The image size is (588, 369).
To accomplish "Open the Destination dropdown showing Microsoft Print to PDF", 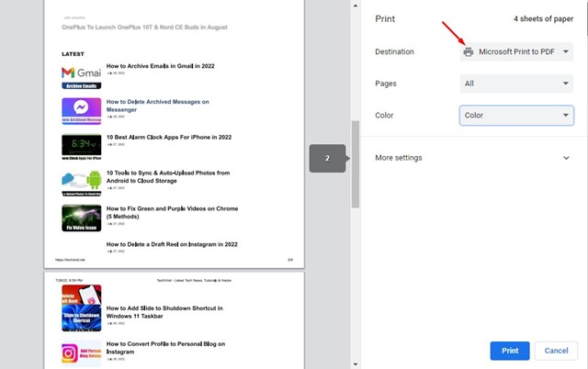I will pyautogui.click(x=516, y=51).
